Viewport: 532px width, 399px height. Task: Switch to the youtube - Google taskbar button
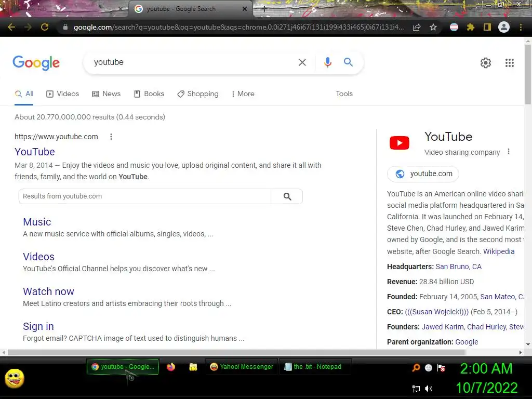coord(123,367)
